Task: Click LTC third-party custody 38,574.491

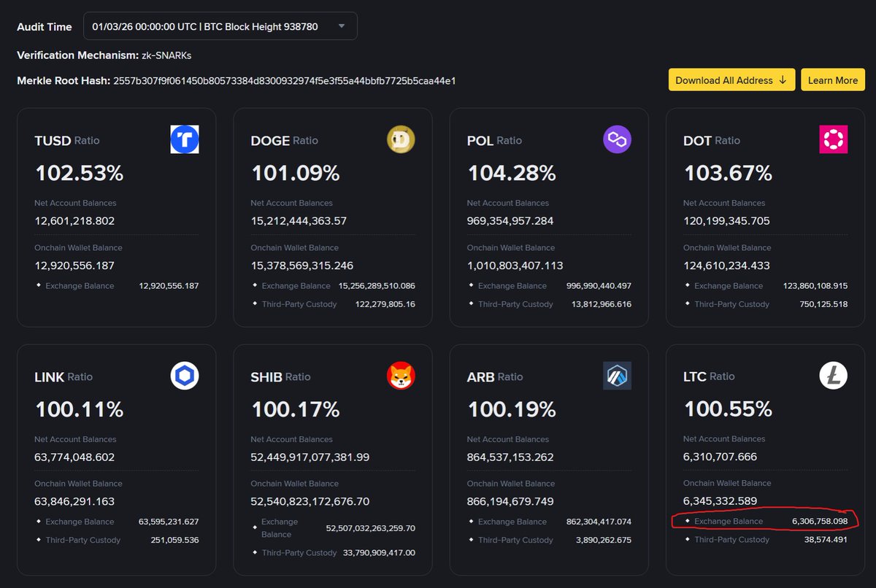Action: click(826, 539)
